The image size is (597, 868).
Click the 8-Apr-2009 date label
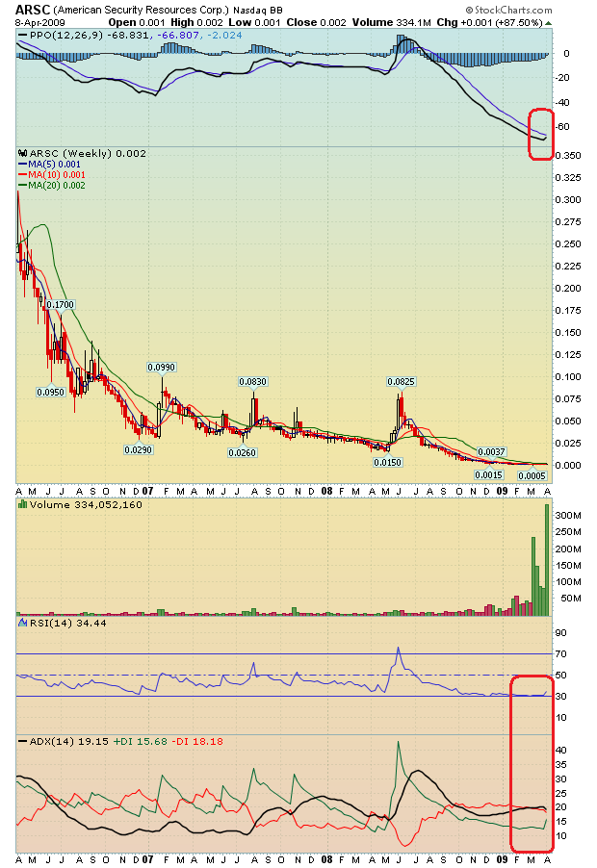(x=39, y=23)
